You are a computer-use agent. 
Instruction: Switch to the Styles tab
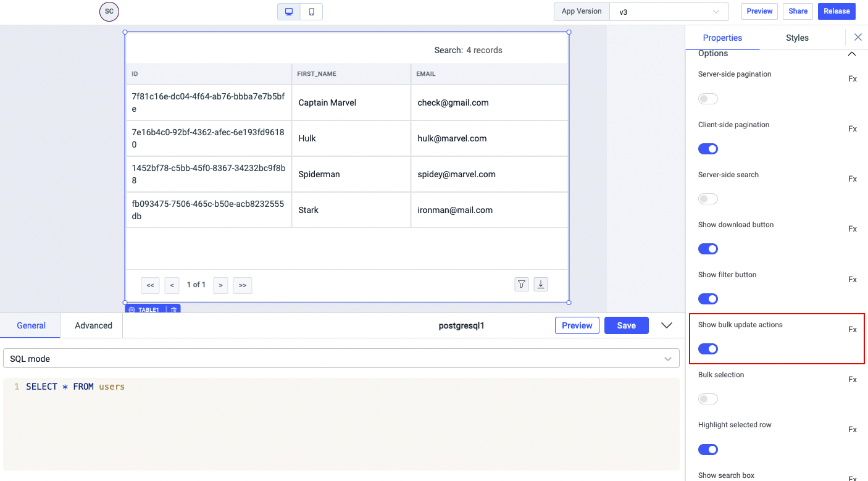pyautogui.click(x=797, y=38)
